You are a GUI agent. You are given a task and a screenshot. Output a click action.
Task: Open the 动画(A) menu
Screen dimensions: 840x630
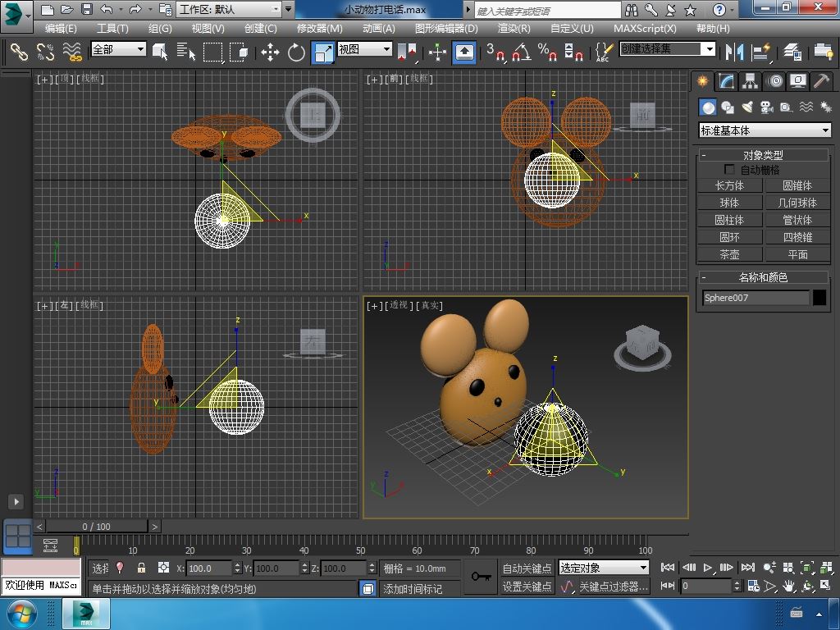379,29
